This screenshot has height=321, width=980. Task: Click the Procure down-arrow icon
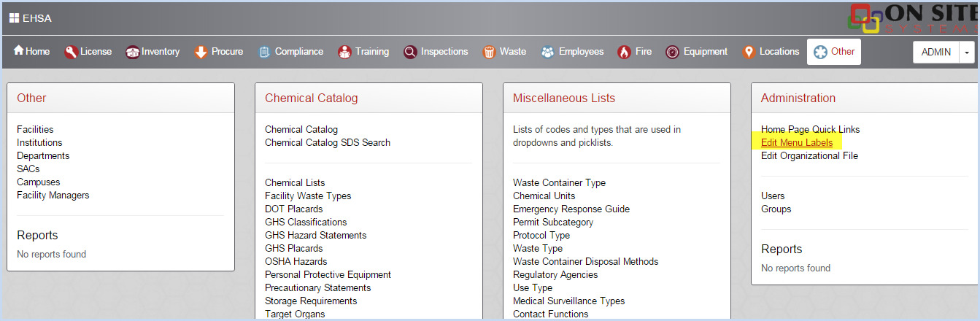[201, 52]
